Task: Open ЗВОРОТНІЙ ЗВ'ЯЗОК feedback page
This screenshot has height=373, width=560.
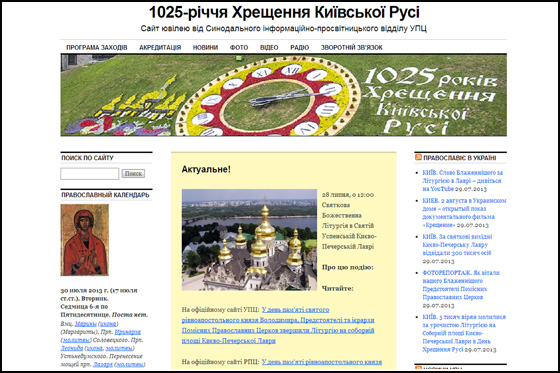Action: 351,48
